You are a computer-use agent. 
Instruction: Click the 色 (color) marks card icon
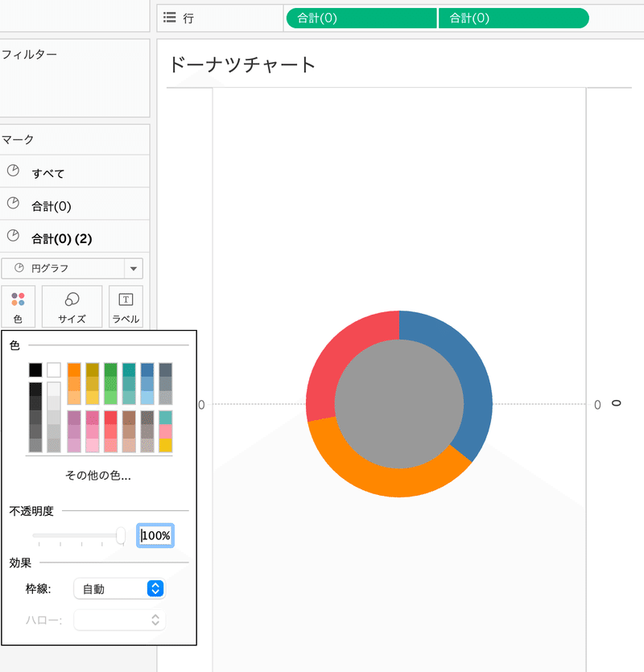[x=18, y=307]
